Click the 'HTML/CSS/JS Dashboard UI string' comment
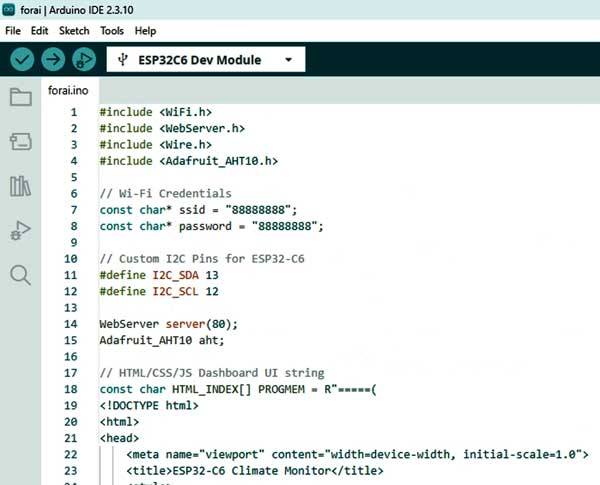 point(212,373)
